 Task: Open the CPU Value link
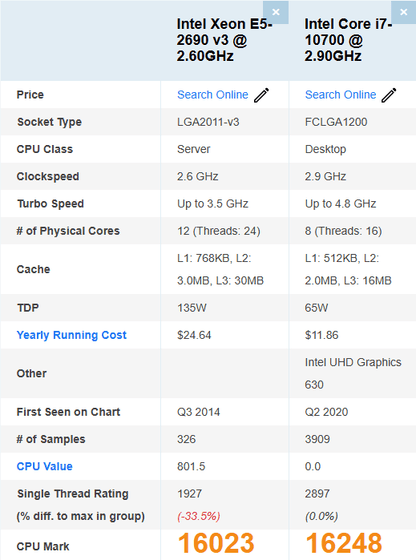click(x=44, y=466)
